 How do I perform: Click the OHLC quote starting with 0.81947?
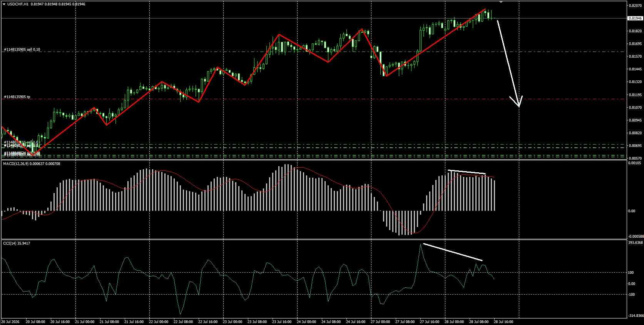point(58,4)
